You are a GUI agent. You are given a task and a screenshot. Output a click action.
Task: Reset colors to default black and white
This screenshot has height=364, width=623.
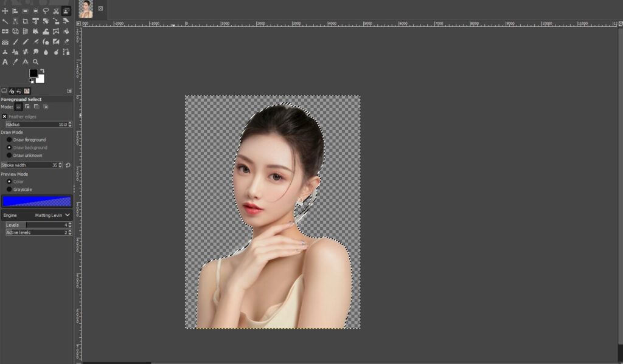click(32, 81)
